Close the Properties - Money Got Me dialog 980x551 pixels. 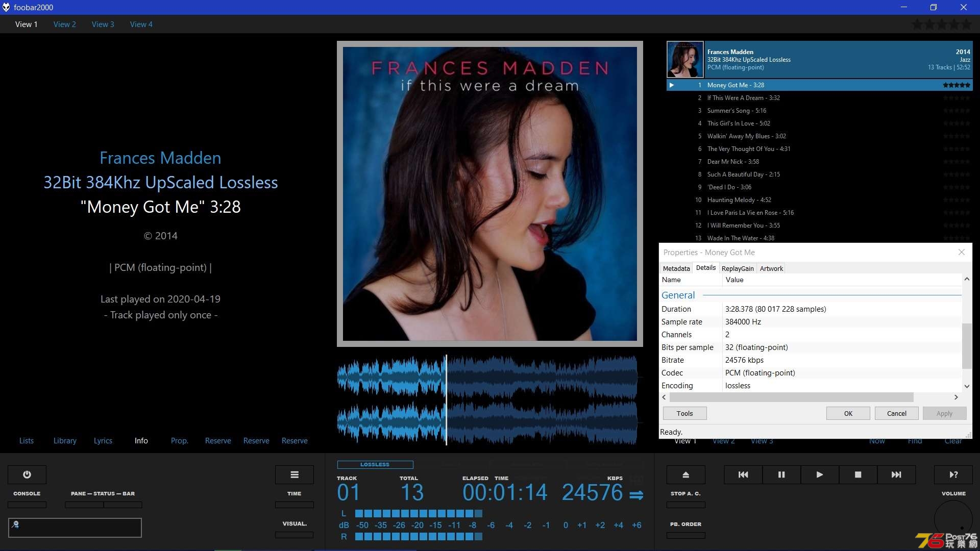pos(962,252)
